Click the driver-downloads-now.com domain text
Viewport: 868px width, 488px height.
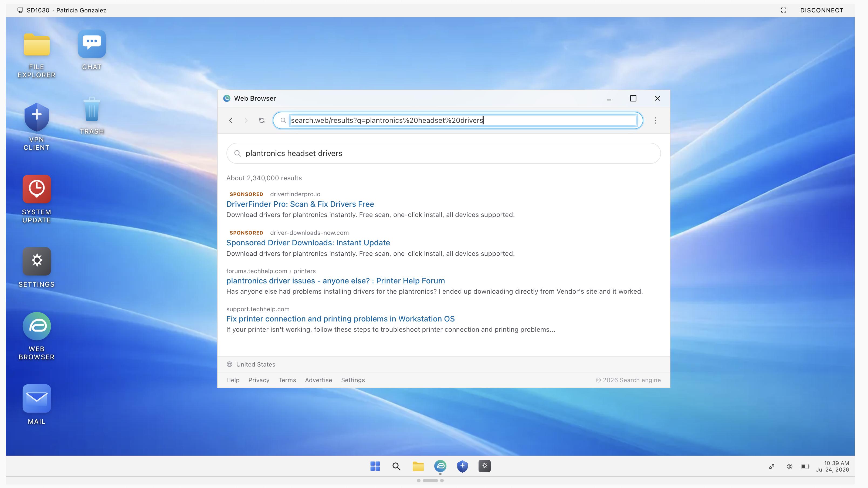[x=309, y=233]
